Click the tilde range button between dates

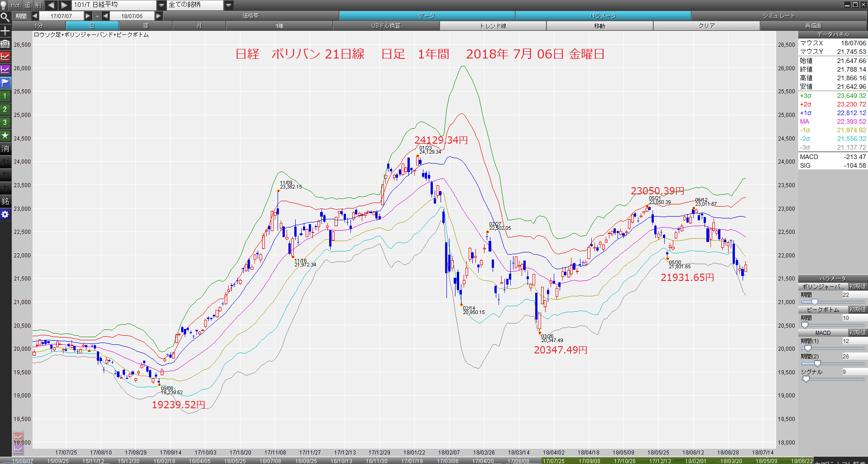97,16
